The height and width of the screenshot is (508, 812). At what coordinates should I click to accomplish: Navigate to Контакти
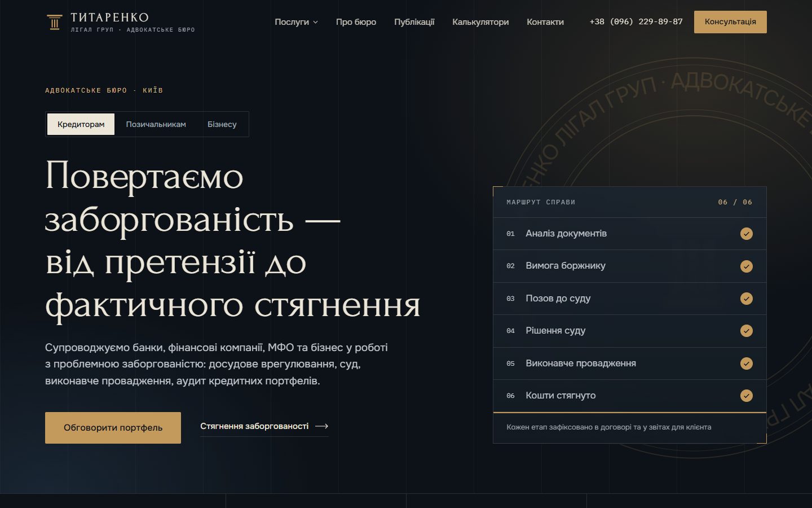pos(545,22)
